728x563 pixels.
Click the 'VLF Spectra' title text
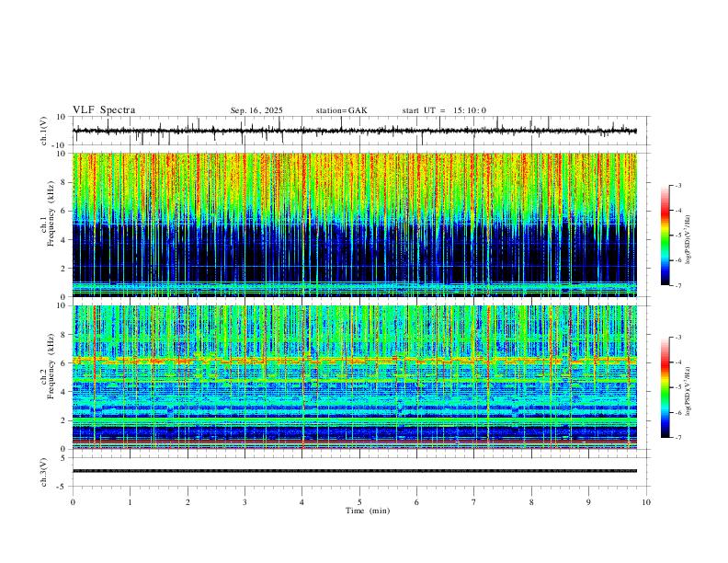point(104,110)
